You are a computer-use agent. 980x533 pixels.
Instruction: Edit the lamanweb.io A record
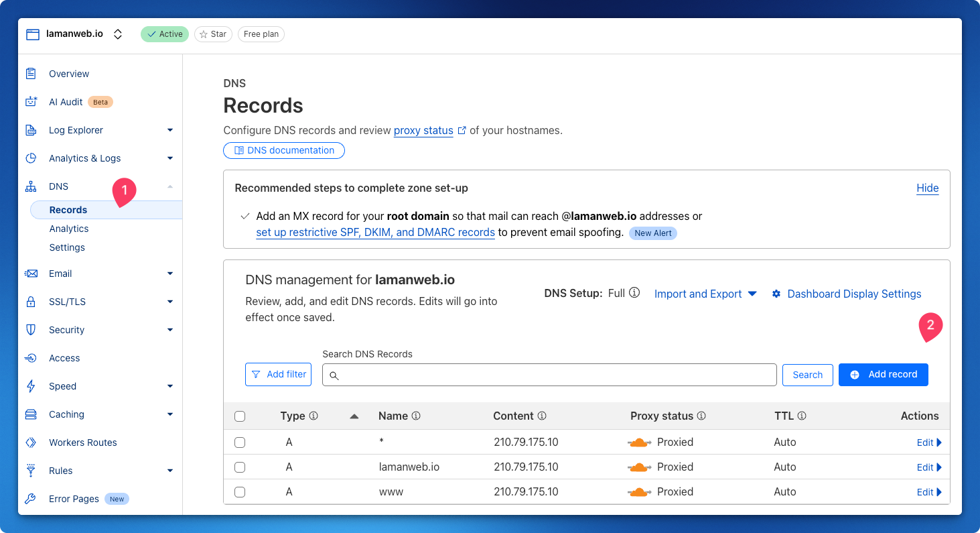929,467
